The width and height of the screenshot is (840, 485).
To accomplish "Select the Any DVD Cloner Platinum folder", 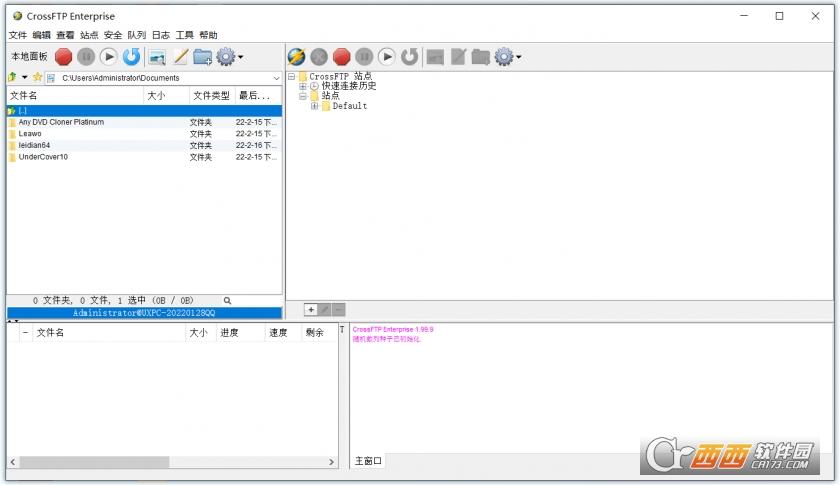I will pyautogui.click(x=144, y=122).
